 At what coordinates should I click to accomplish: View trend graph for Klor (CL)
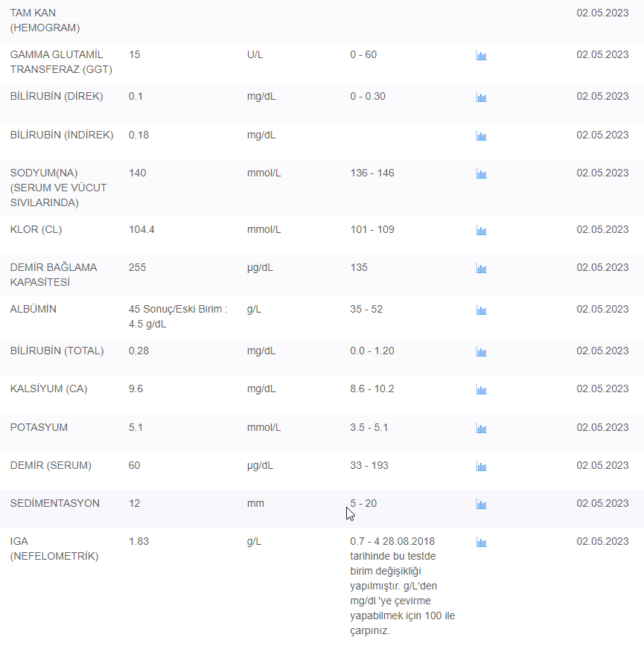point(481,231)
